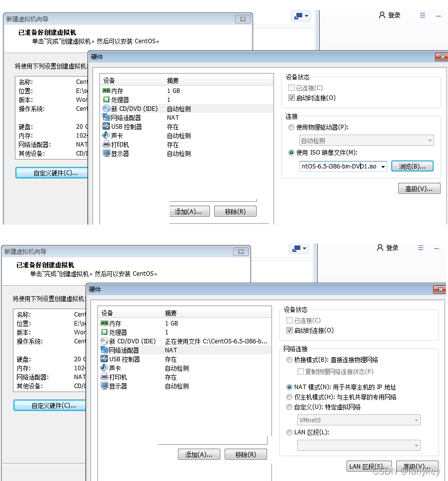
Task: Open chat bubble dropdown in bottom window
Action: coord(299,248)
